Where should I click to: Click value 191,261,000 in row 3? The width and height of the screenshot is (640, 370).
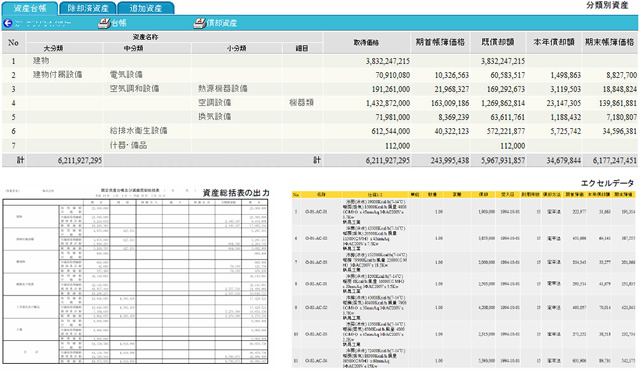point(391,89)
